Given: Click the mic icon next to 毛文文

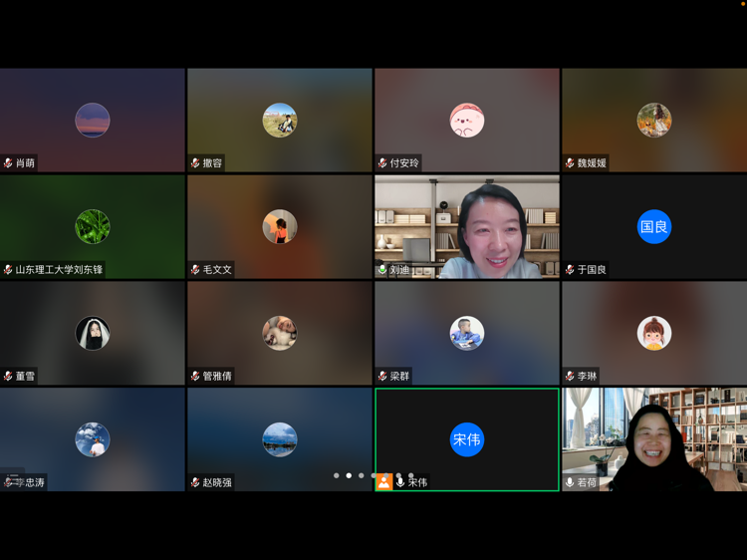Looking at the screenshot, I should pos(195,270).
